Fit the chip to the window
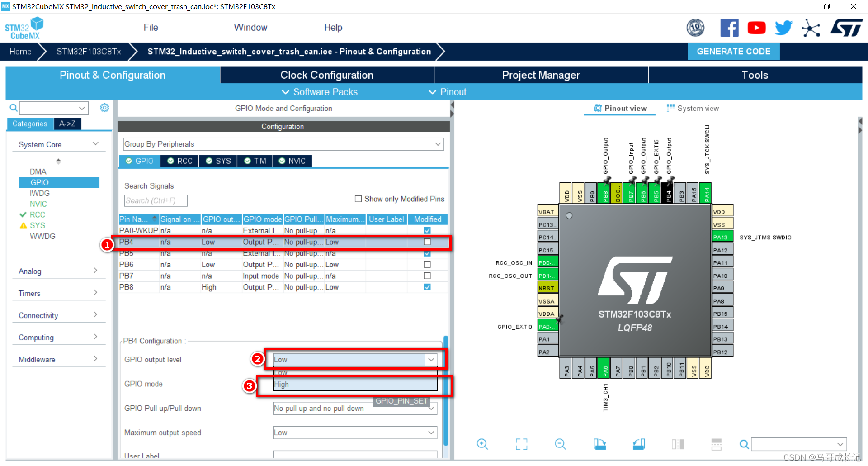This screenshot has height=466, width=868. (x=521, y=444)
